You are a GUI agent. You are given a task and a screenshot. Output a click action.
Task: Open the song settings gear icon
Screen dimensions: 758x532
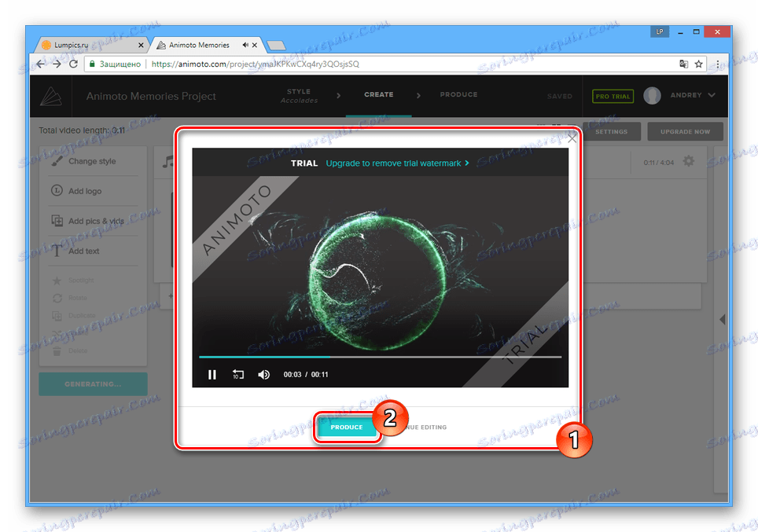pyautogui.click(x=688, y=161)
